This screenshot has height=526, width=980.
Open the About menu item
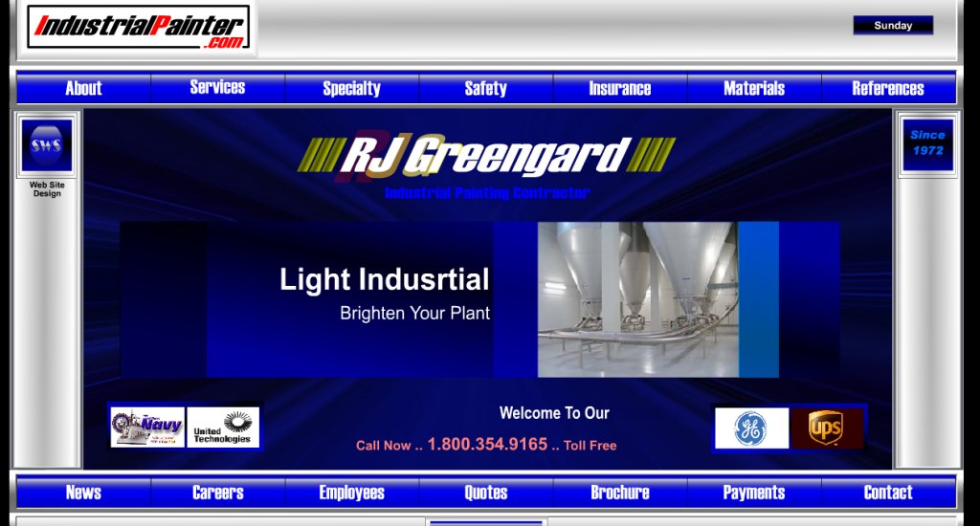(x=84, y=88)
